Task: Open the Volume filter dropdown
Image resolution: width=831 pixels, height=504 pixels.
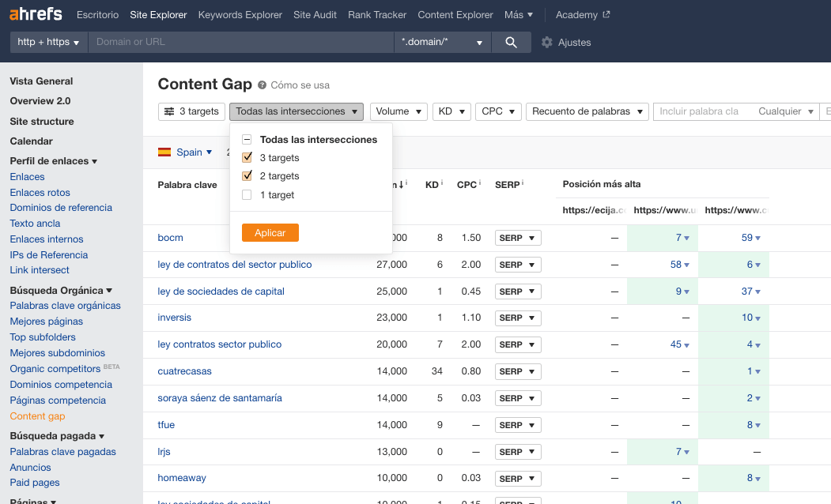Action: tap(399, 111)
